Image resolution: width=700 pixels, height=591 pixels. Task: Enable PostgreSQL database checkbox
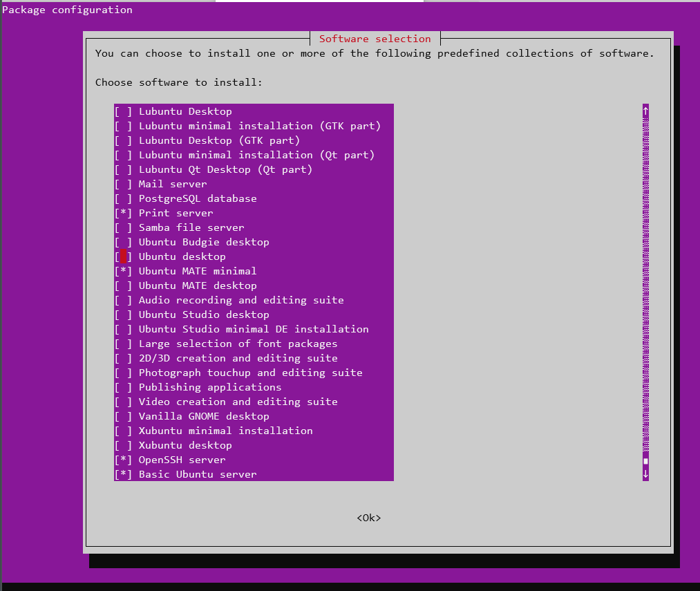123,199
